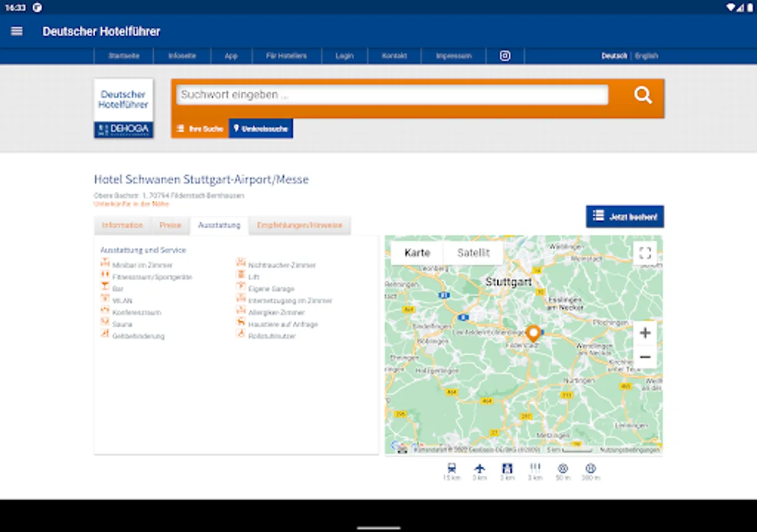This screenshot has height=532, width=757.
Task: Click the train station distance icon
Action: (x=452, y=468)
